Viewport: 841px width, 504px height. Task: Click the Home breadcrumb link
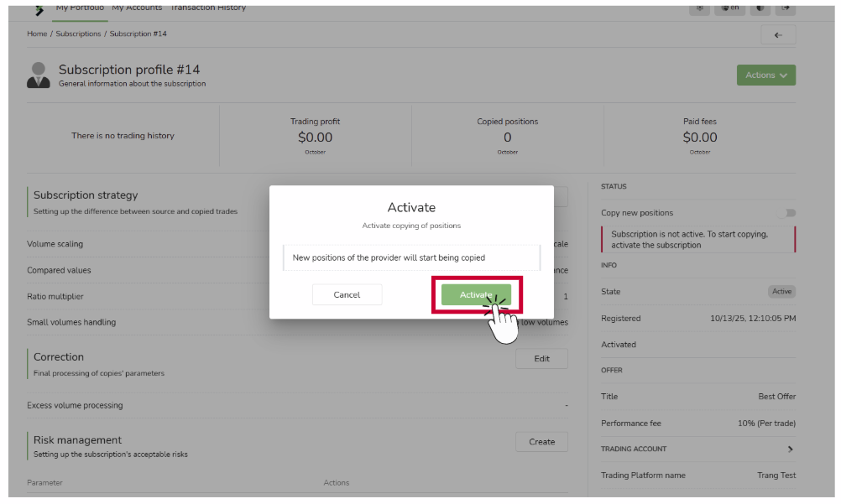click(37, 34)
